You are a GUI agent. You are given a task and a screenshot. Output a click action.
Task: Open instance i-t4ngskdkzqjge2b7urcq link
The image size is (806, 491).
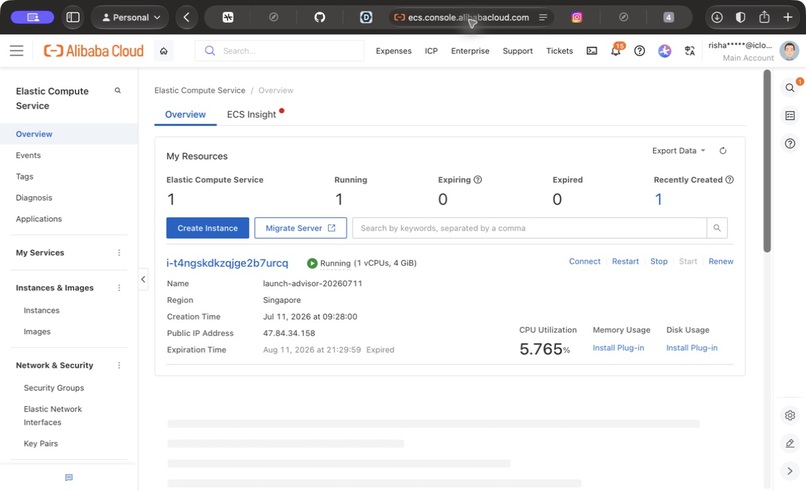click(x=227, y=263)
